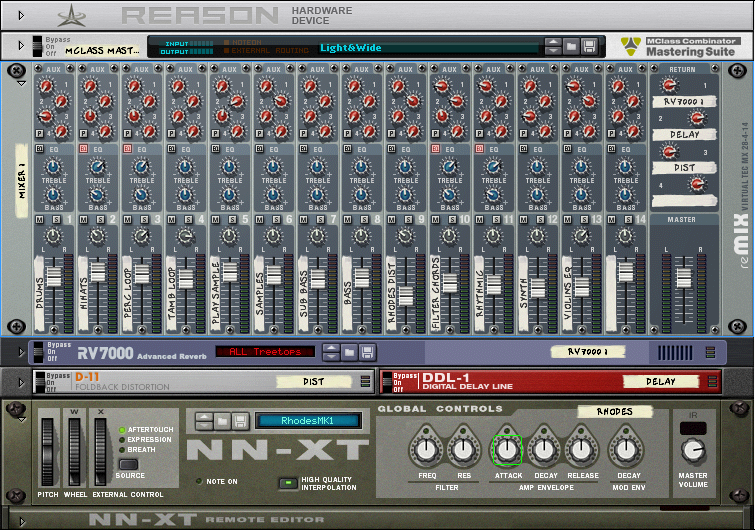Click the DELAY tape label on DDL-1
755x530 pixels.
(661, 382)
